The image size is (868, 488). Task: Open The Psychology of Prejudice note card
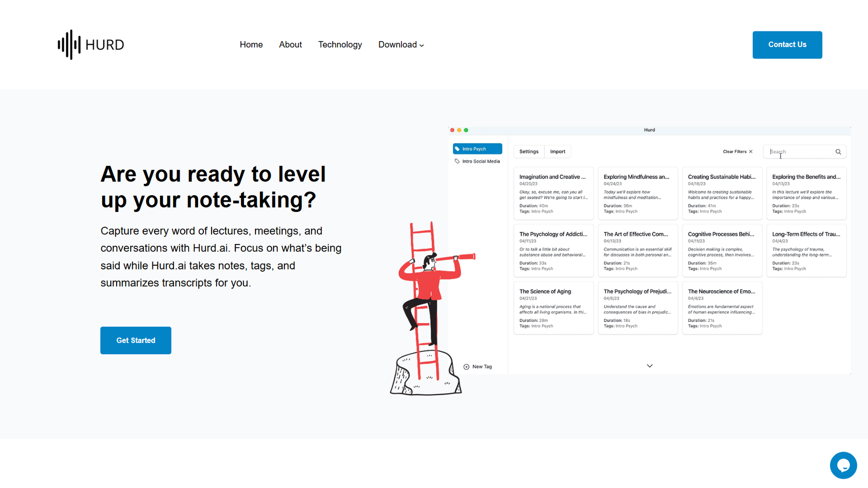pos(638,308)
